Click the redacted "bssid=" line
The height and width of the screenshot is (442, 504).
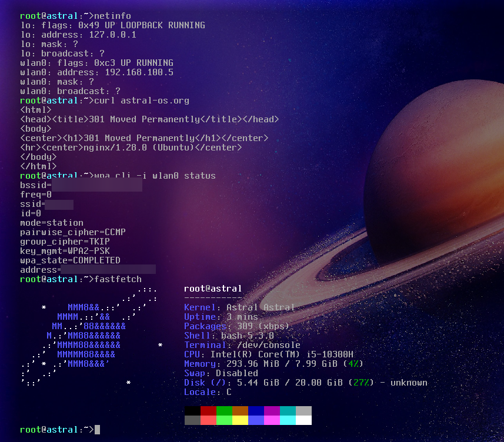(81, 185)
